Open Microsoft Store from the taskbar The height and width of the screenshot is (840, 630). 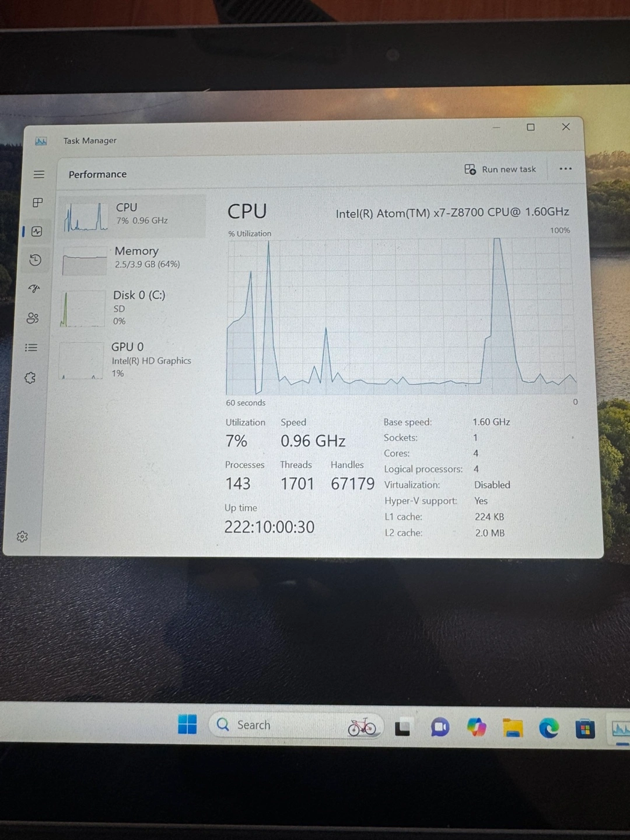(585, 729)
